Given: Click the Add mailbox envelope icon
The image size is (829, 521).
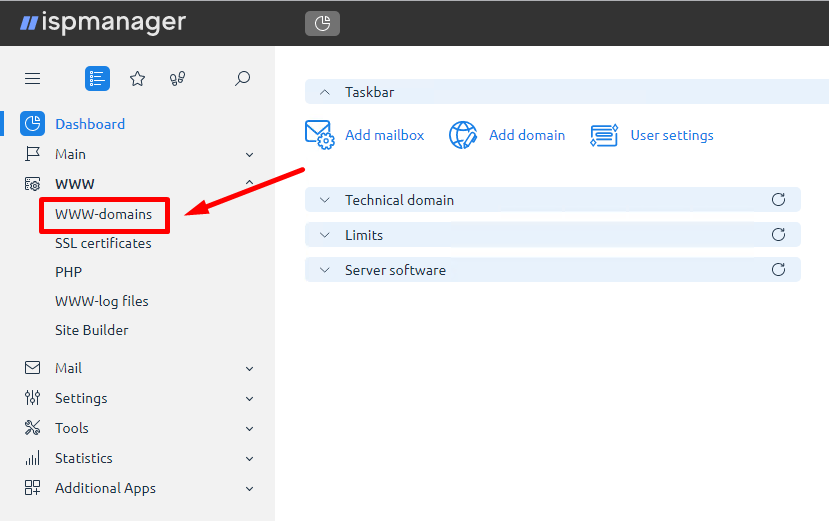Looking at the screenshot, I should click(x=319, y=135).
